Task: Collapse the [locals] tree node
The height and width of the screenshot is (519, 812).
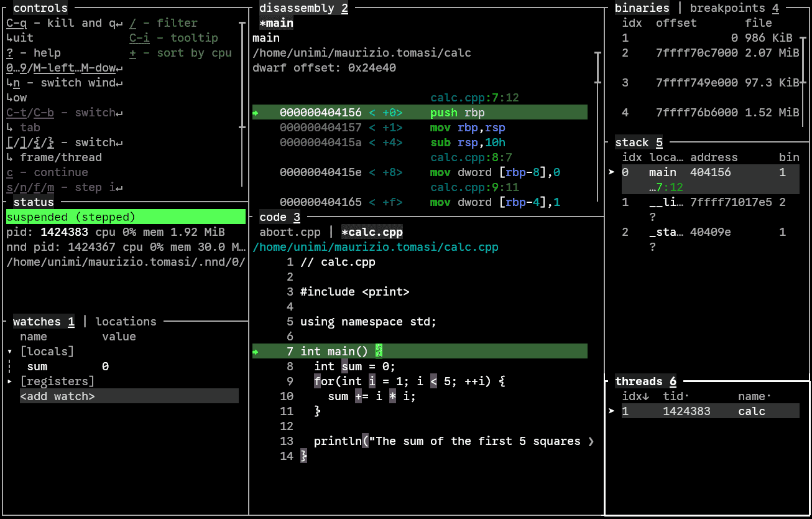Action: 10,352
